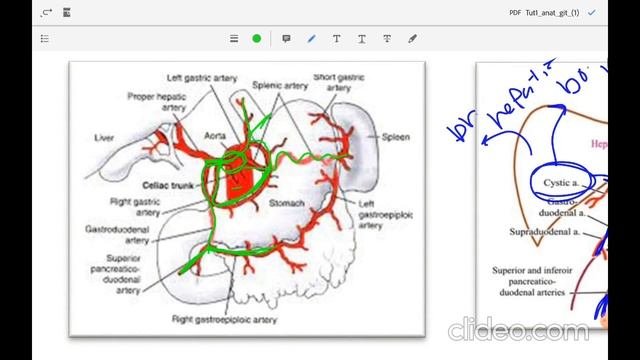The width and height of the screenshot is (640, 360).
Task: Tap the 'Spleen' label
Action: point(396,137)
